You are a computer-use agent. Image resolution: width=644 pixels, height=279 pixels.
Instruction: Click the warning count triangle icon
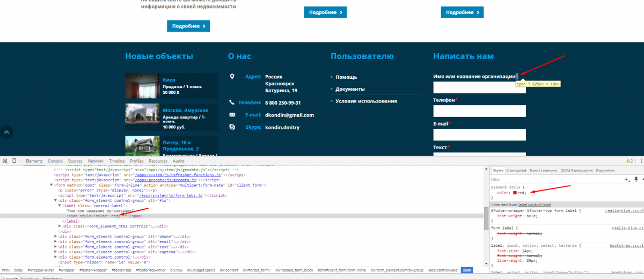[x=627, y=161]
